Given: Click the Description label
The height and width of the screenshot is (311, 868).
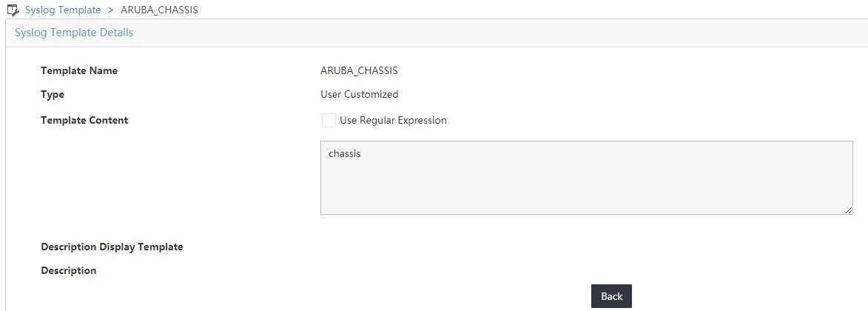Looking at the screenshot, I should [69, 270].
